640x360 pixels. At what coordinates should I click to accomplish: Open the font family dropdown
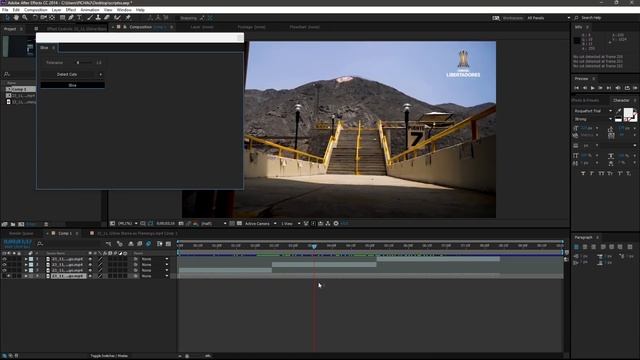point(593,111)
